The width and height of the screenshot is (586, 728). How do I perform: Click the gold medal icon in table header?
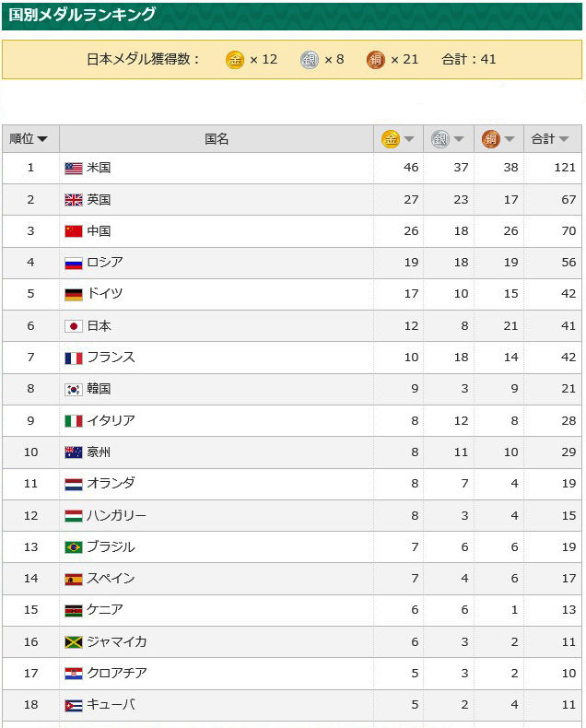(391, 139)
